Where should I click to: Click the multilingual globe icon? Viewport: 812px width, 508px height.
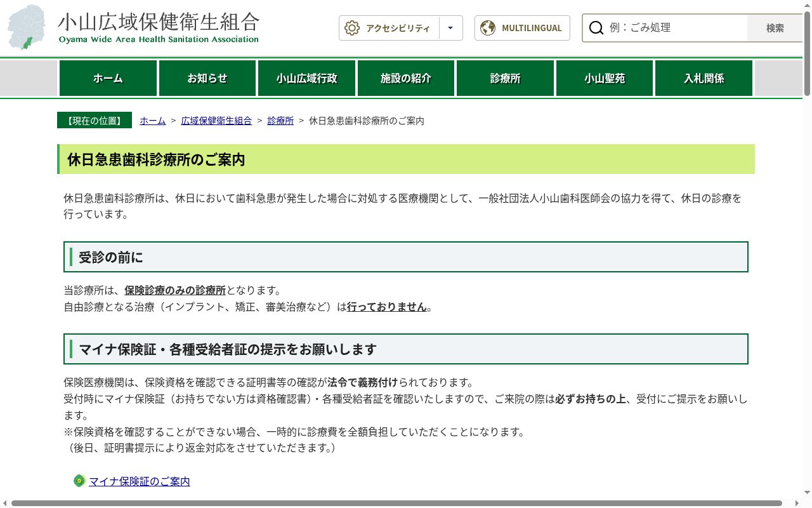[488, 28]
